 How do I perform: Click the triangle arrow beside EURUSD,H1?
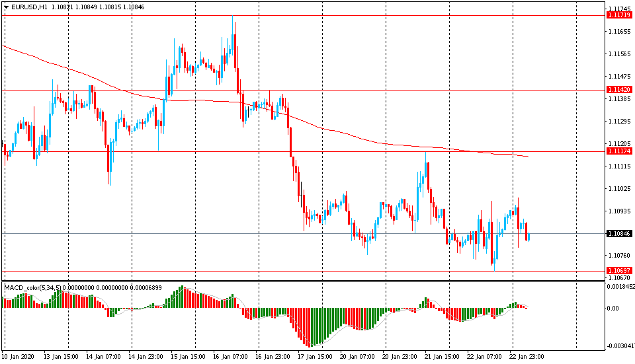[x=6, y=7]
